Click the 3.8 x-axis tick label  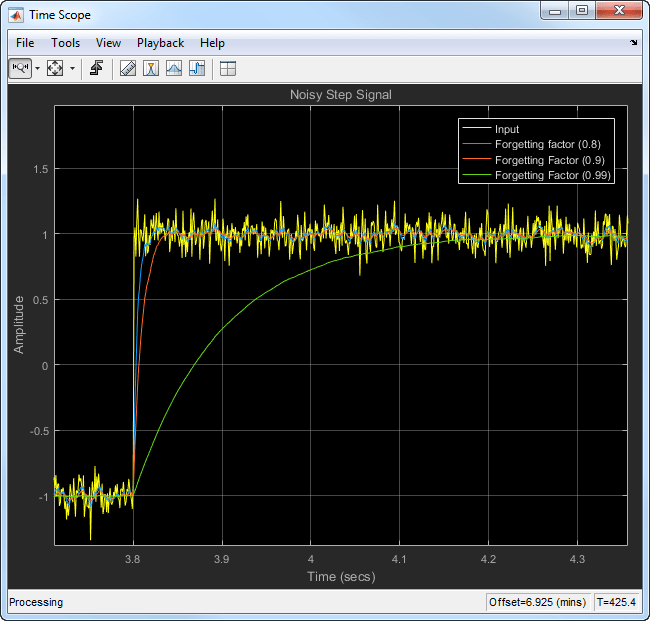click(x=133, y=559)
